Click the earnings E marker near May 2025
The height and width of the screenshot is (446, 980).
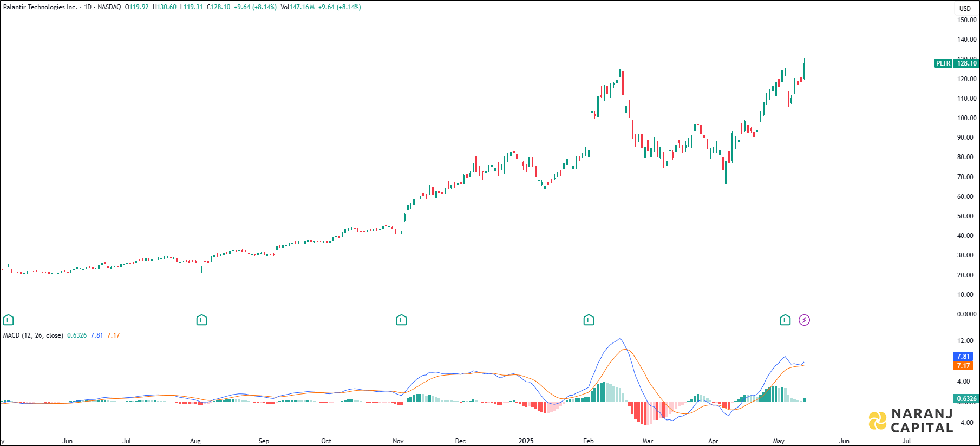785,320
